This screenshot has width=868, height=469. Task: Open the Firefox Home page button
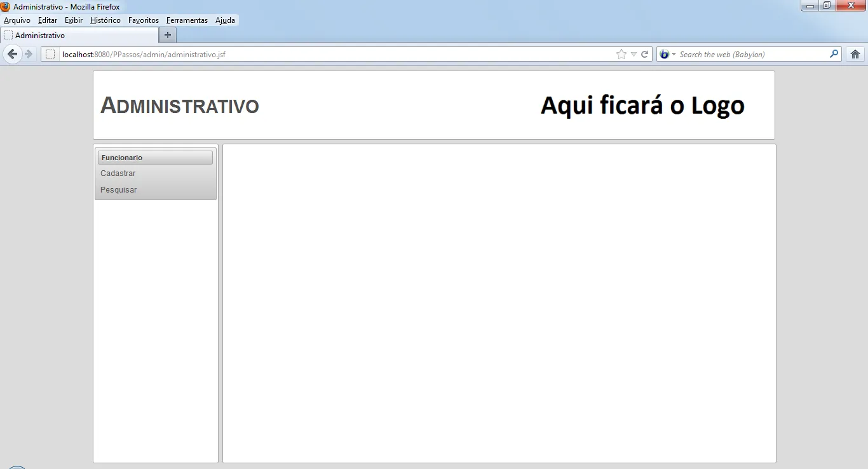pos(855,54)
